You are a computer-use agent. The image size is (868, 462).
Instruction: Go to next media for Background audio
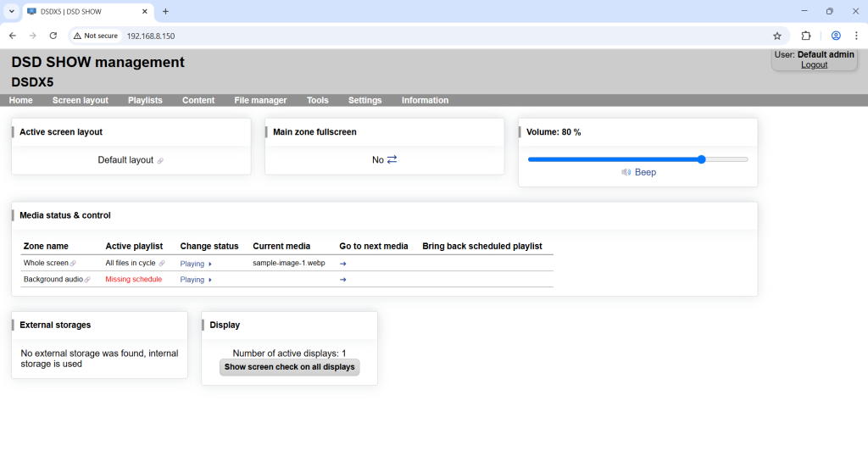[x=343, y=280]
